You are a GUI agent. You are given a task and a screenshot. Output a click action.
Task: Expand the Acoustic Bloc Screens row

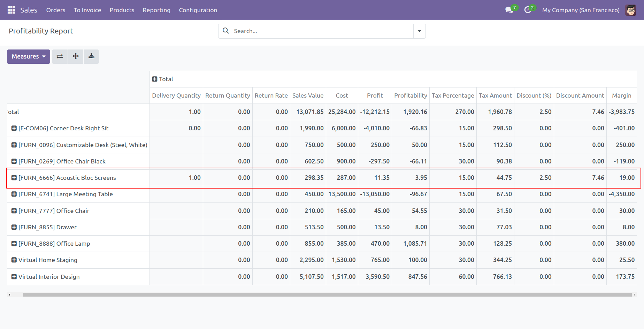(x=14, y=178)
